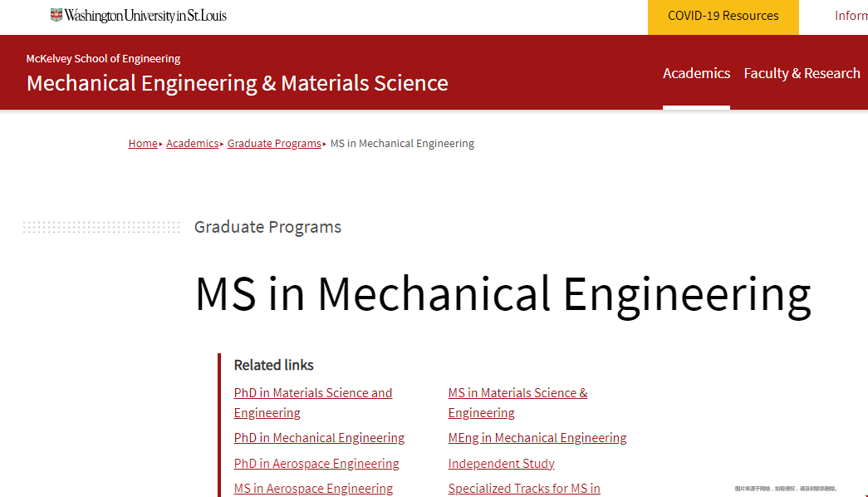Open MS in Materials Science & Engineering link
Viewport: 868px width, 497px height.
pyautogui.click(x=517, y=403)
